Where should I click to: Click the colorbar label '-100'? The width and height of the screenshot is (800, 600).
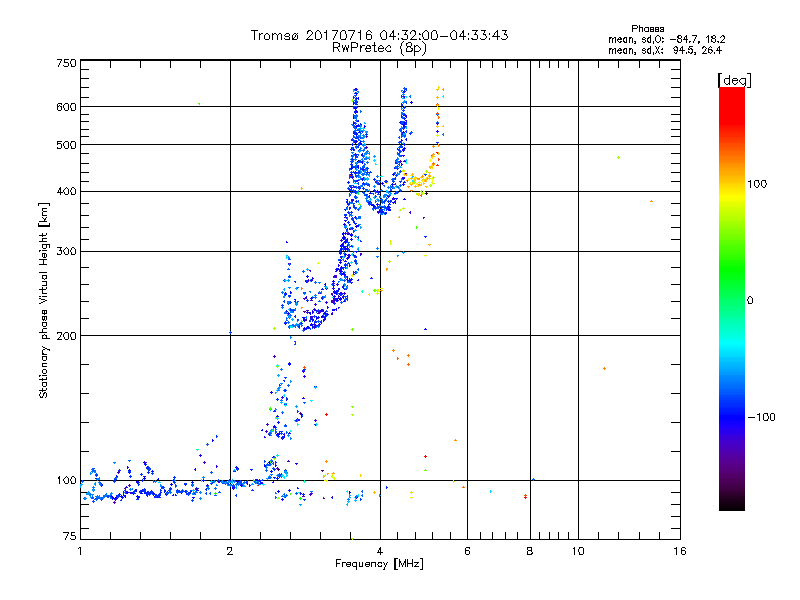point(761,417)
